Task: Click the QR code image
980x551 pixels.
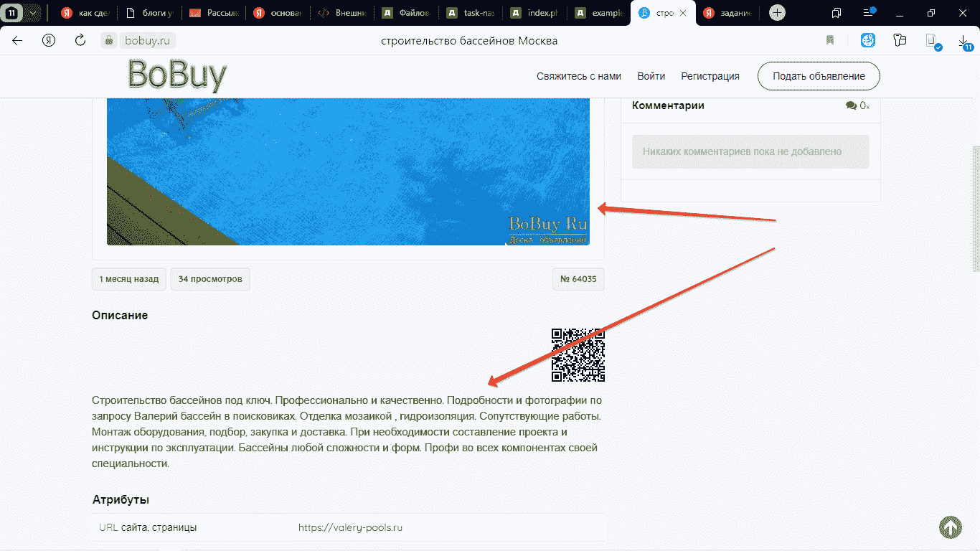Action: [578, 355]
